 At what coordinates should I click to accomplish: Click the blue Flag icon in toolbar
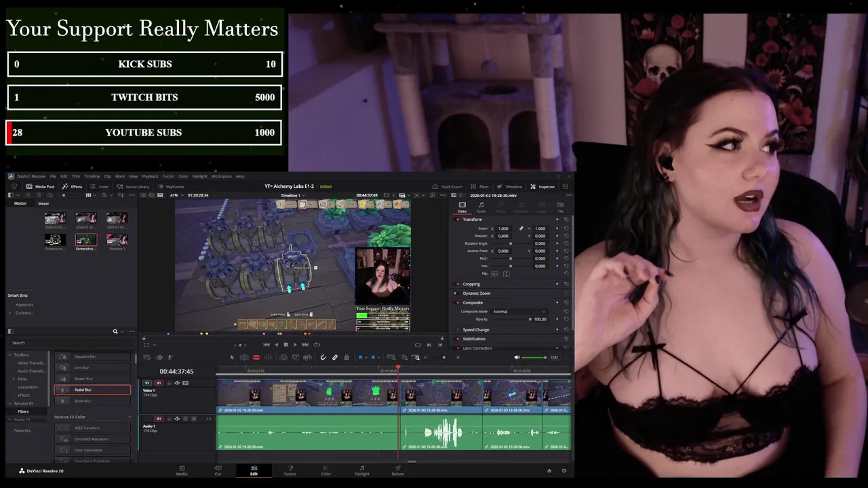click(361, 357)
